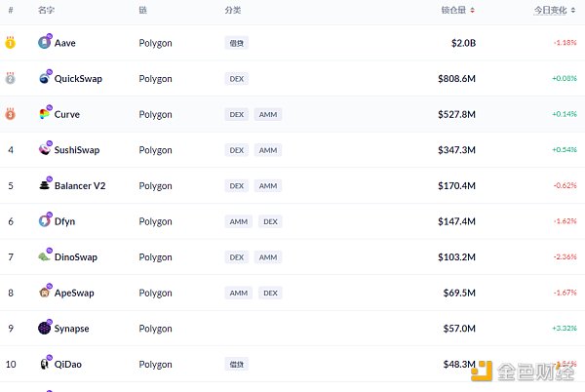Click the Curve rainbow logo icon
Viewport: 585px width, 392px height.
[45, 114]
